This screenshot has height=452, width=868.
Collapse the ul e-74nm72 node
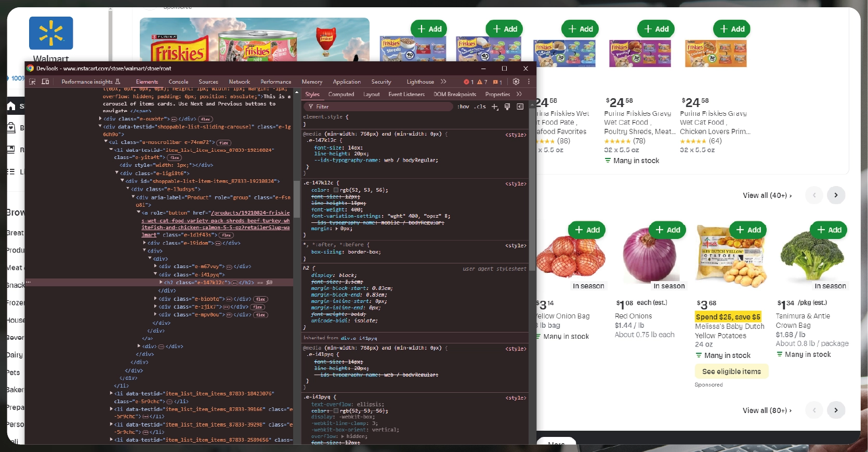(x=106, y=142)
